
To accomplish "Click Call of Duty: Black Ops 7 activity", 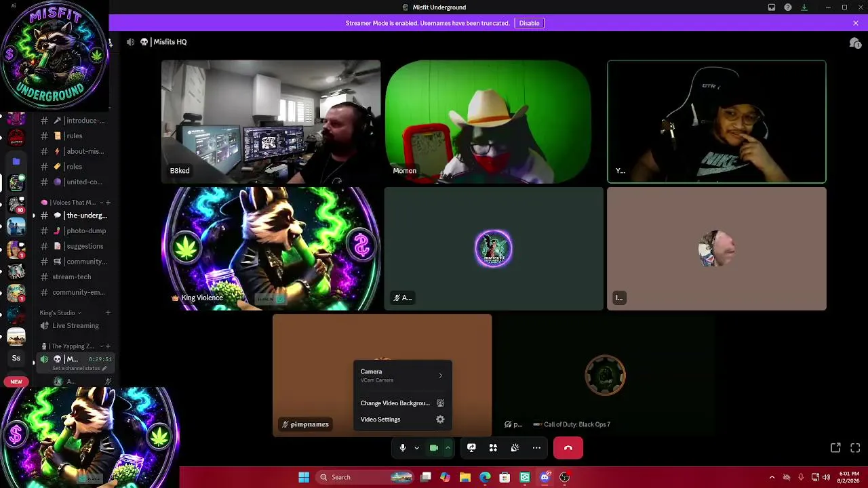I will click(x=572, y=424).
